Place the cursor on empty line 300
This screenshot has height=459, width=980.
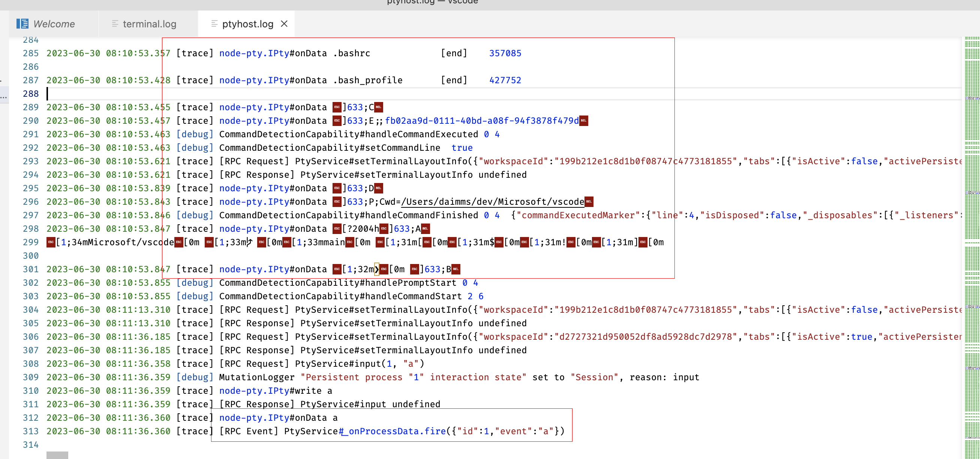click(114, 255)
